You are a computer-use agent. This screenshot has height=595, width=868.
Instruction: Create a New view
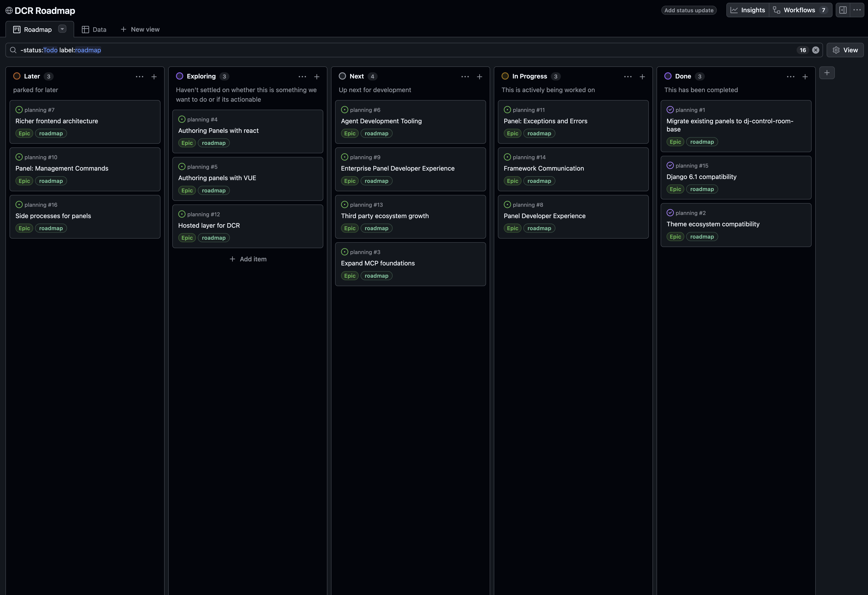click(x=140, y=29)
